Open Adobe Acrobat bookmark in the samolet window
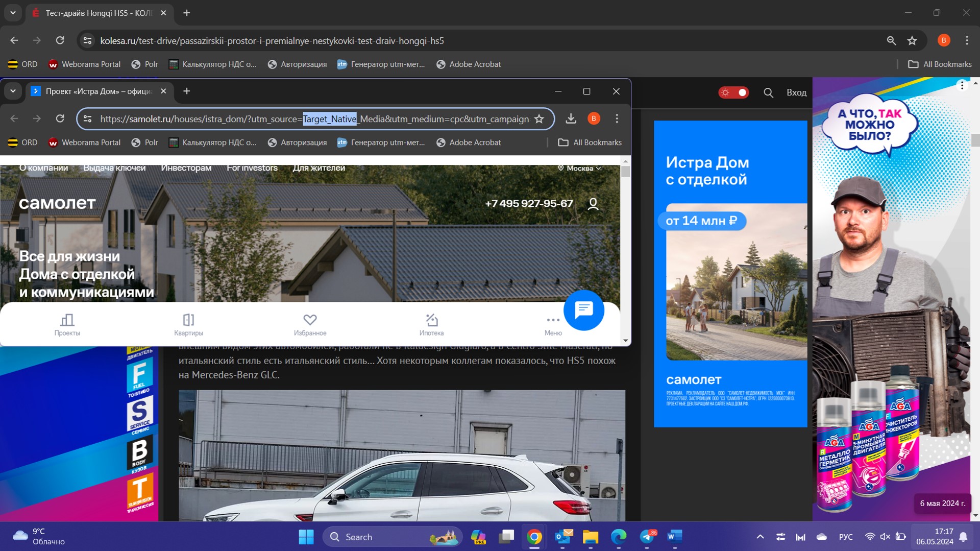The image size is (980, 551). click(x=469, y=142)
